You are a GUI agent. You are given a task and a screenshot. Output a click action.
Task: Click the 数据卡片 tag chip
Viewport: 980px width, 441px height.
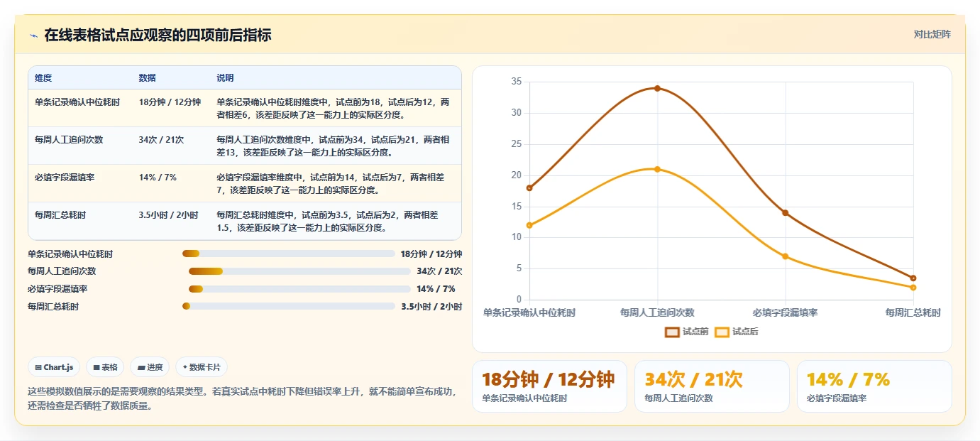coord(202,367)
